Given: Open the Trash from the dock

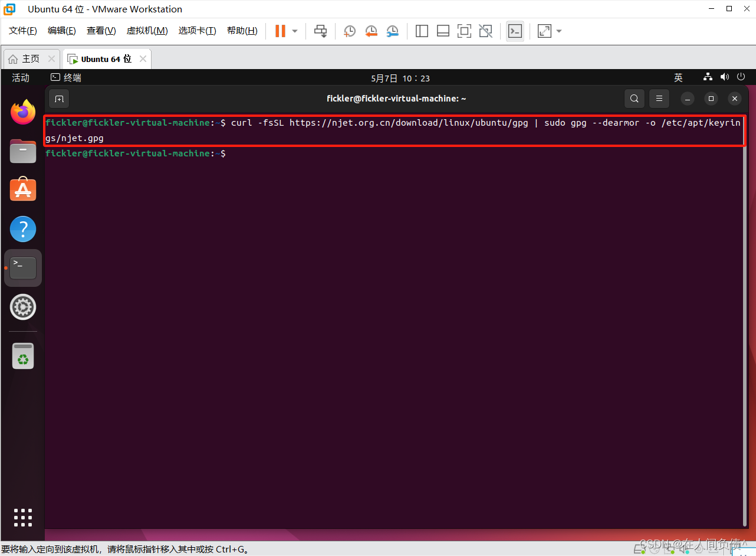Looking at the screenshot, I should 23,356.
